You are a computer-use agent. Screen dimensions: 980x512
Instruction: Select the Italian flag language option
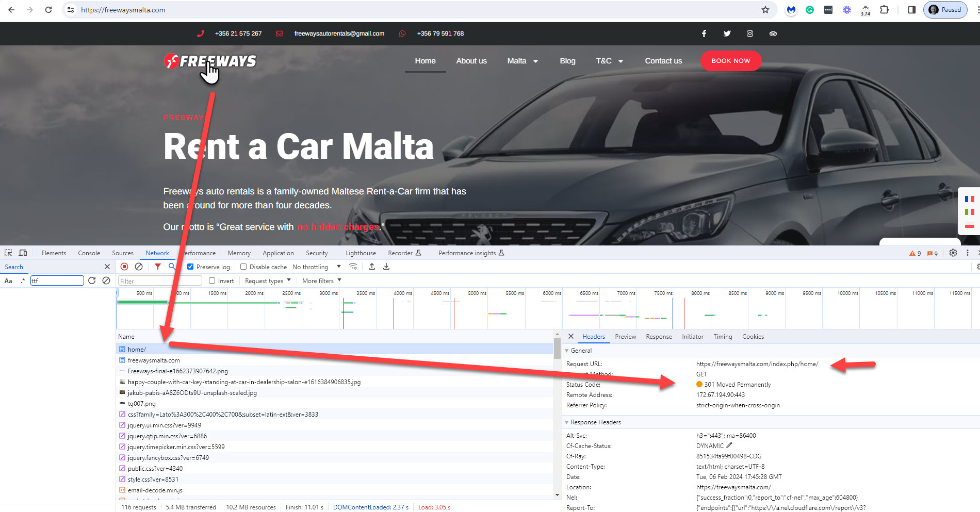[x=970, y=212]
